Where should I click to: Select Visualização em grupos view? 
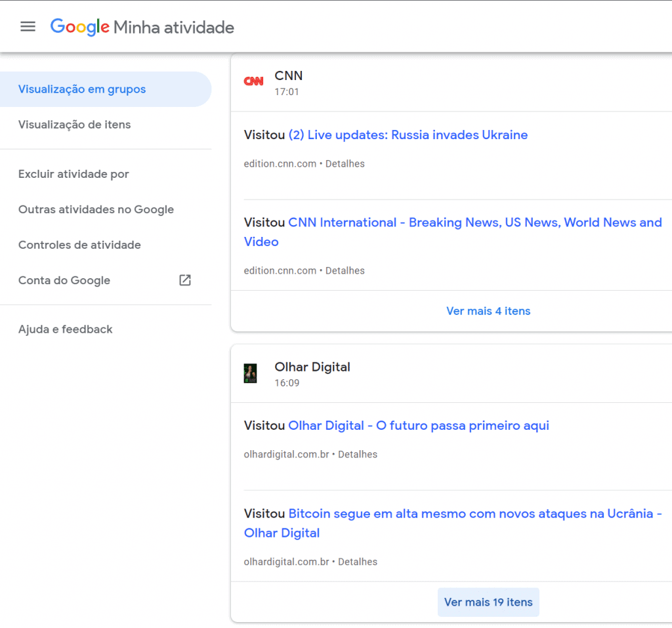click(106, 89)
